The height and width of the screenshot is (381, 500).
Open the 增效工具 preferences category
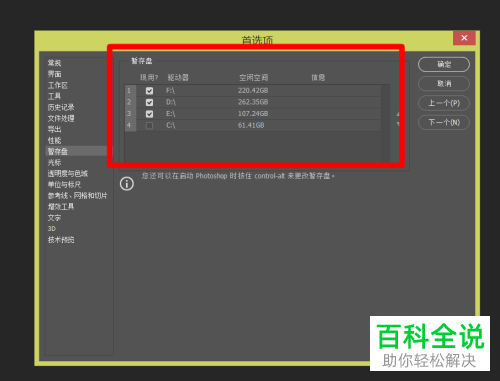click(x=61, y=207)
